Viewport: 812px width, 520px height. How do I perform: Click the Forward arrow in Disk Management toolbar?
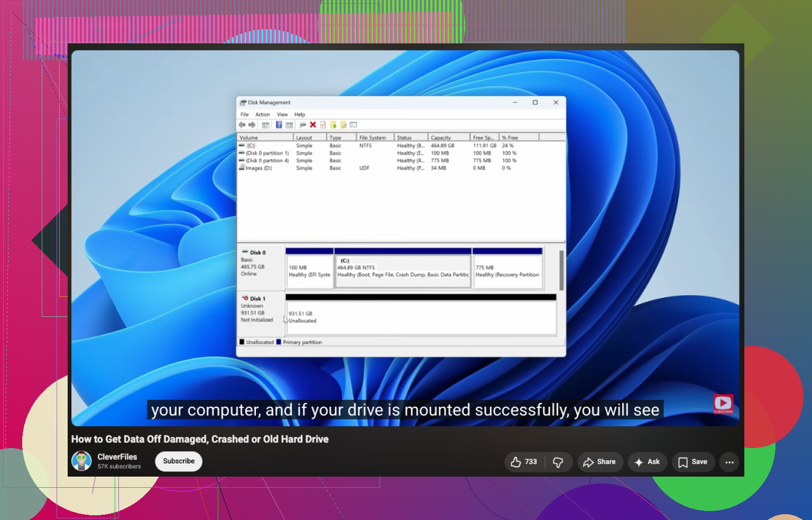click(x=252, y=125)
